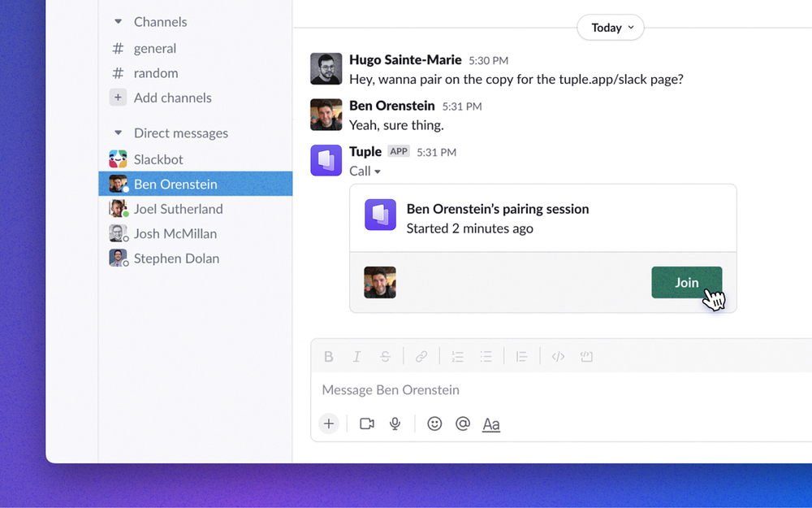Click the Tuple app icon beside its message

pyautogui.click(x=326, y=160)
